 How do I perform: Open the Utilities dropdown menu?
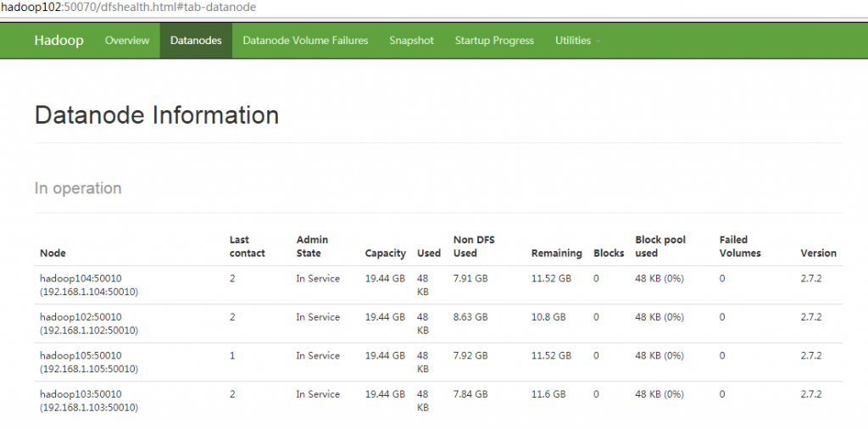pos(577,41)
